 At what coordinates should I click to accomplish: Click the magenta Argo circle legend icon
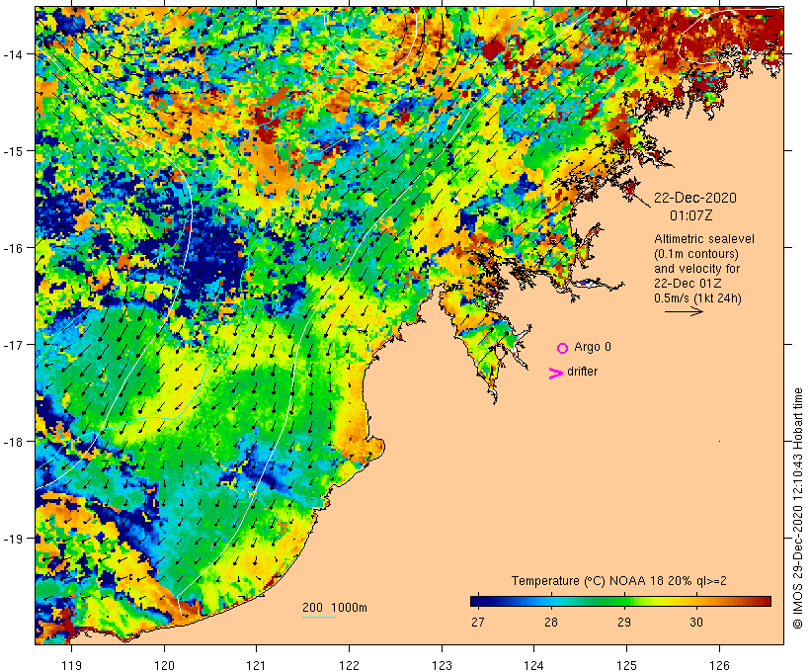[x=563, y=349]
